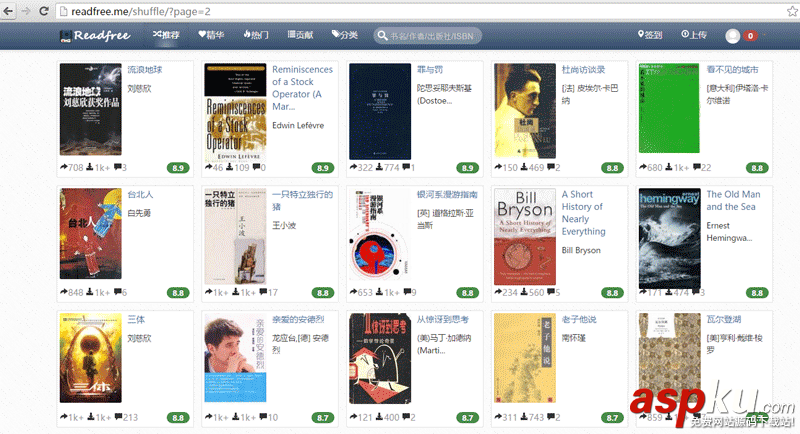Click the Bill Bryson book cover
Viewport: 800px width, 434px height.
click(x=524, y=237)
